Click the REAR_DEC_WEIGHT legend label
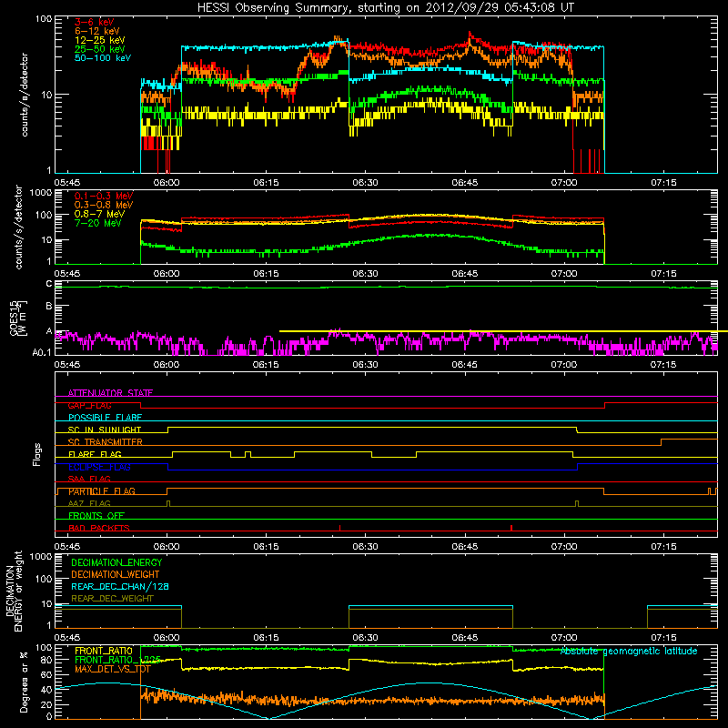728x728 pixels. point(112,599)
